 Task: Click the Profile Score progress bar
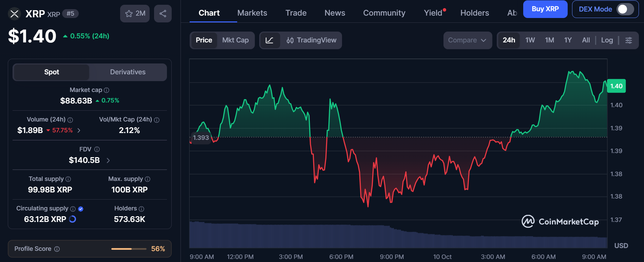pos(129,249)
